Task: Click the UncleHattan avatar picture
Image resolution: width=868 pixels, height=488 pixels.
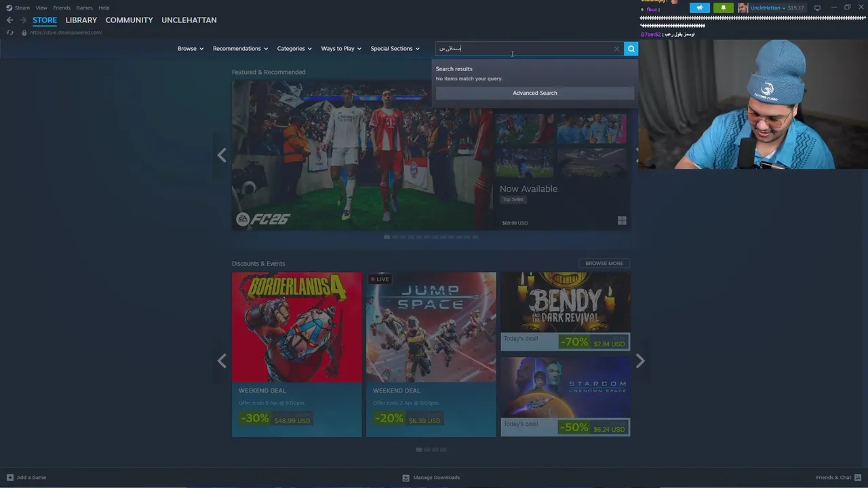Action: (743, 8)
